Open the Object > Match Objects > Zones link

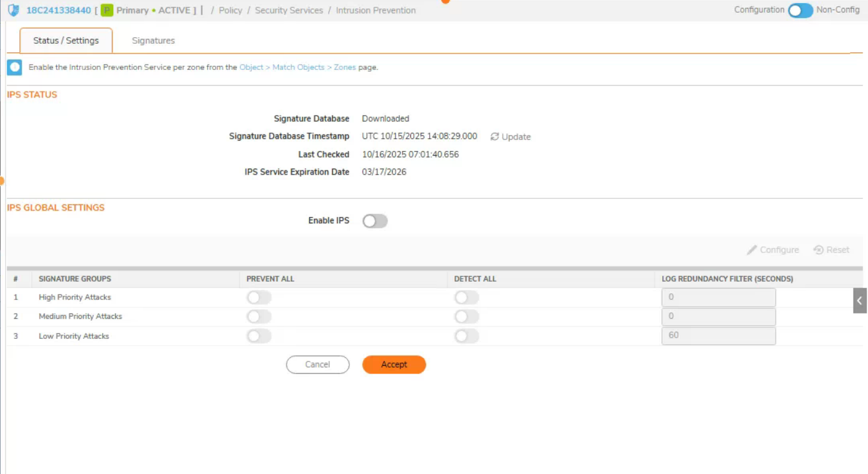click(297, 68)
